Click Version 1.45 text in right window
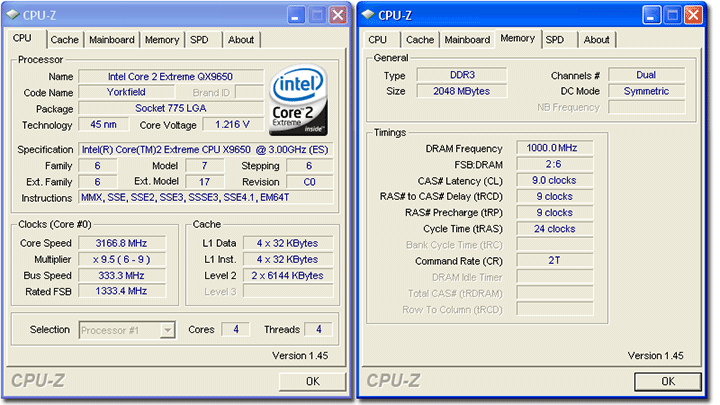The width and height of the screenshot is (720, 405). tap(655, 355)
